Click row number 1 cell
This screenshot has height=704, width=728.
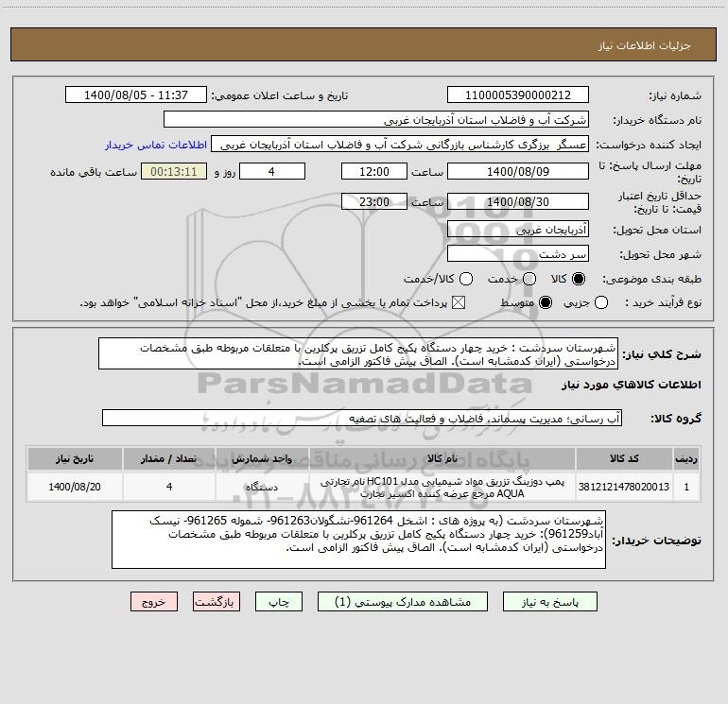tap(686, 487)
